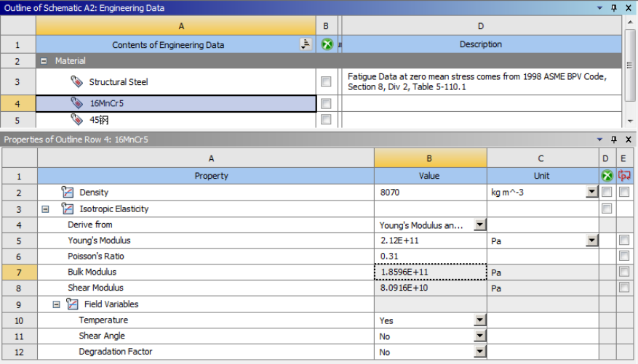This screenshot has height=364, width=638.
Task: Close the Outline of Schematic A2 panel
Action: pos(629,8)
